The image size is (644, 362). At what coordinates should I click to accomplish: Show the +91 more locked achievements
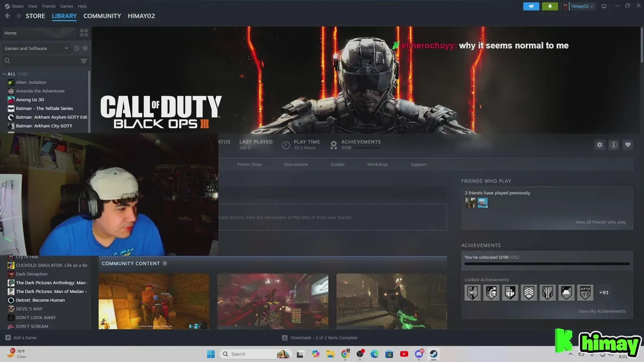click(604, 292)
